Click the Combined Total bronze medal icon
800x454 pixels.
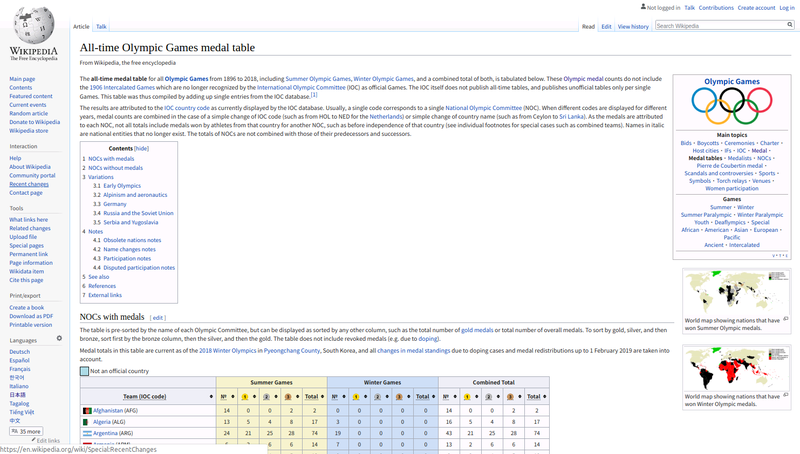click(x=510, y=396)
